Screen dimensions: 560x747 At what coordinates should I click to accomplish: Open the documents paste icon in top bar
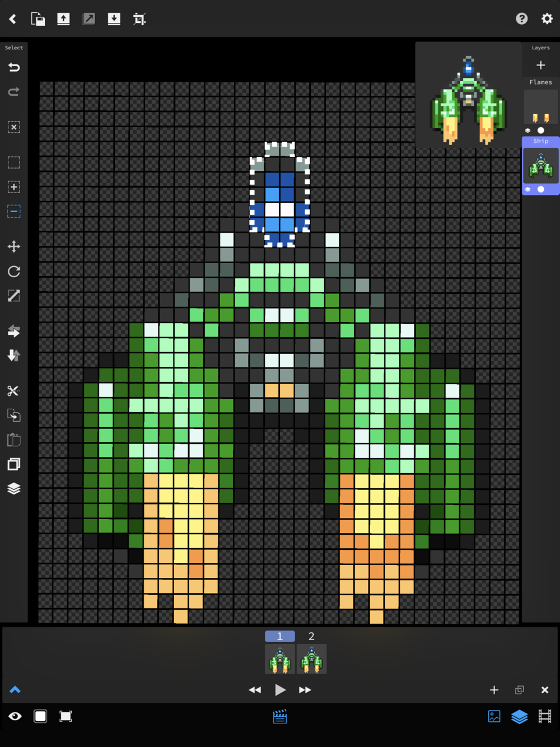click(38, 19)
